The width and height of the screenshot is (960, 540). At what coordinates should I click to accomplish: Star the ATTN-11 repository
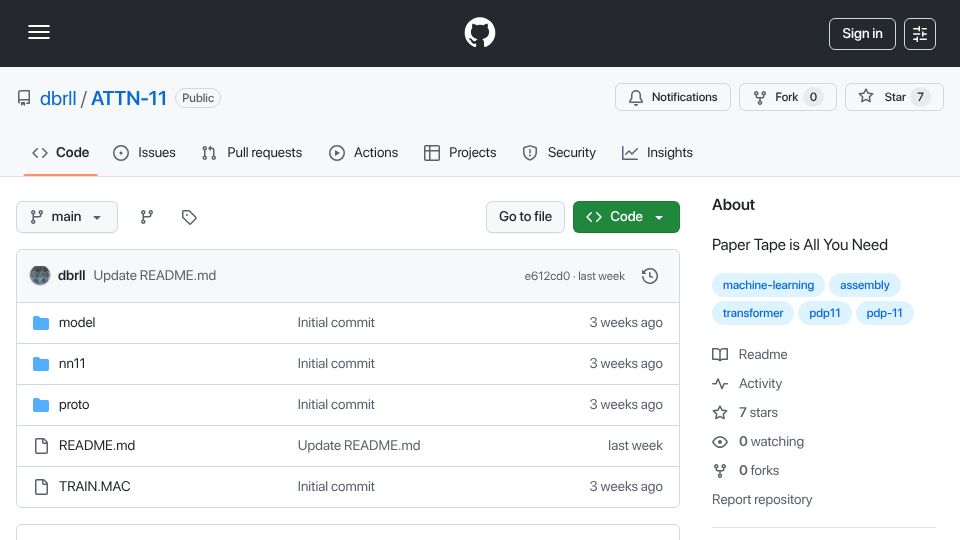(x=894, y=97)
